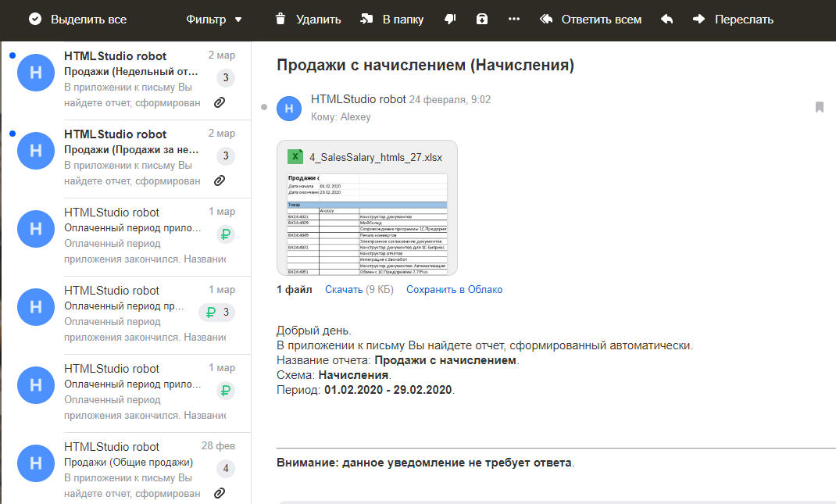Click the spam thumbs-down icon
836x504 pixels.
click(x=450, y=20)
